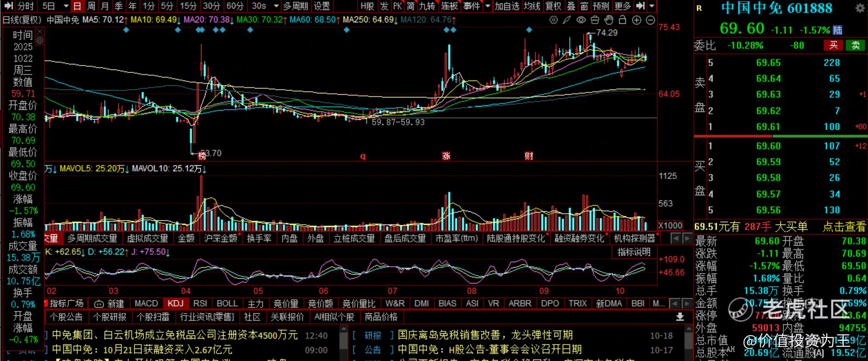868x361 pixels.
Task: Open the 复权 adjustment menu
Action: [553, 6]
